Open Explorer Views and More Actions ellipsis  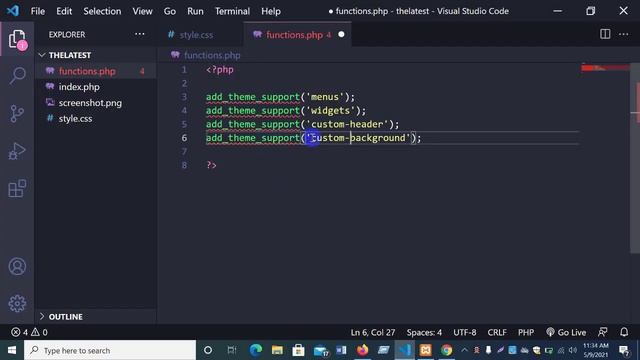140,34
